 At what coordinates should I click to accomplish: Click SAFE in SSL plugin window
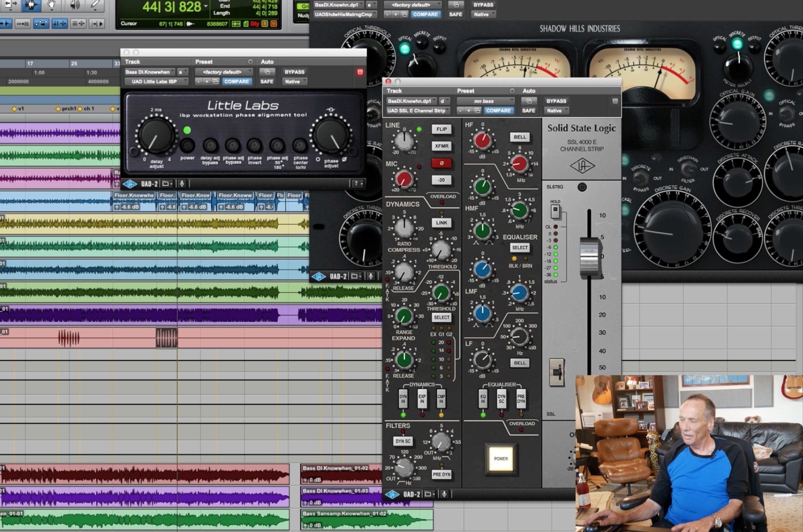529,111
